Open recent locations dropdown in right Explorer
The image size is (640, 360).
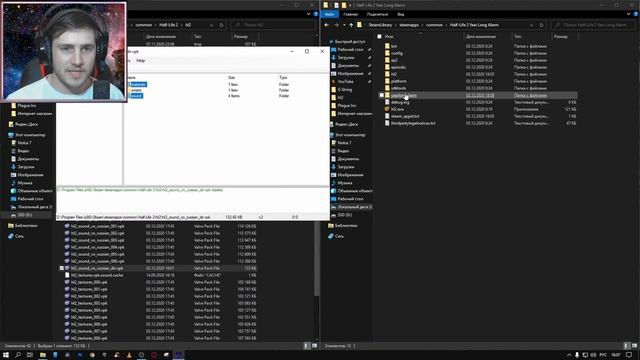tap(344, 25)
